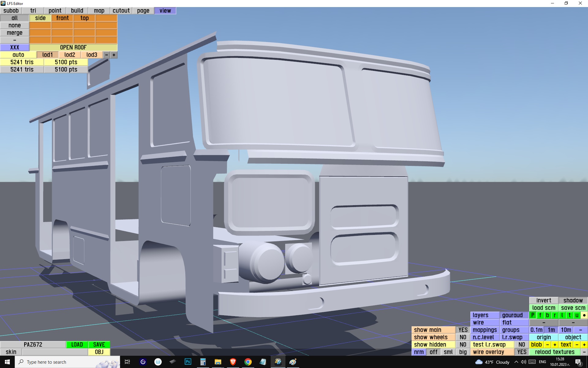The height and width of the screenshot is (368, 588).
Task: Decrease blob size with minus
Action: pyautogui.click(x=547, y=345)
